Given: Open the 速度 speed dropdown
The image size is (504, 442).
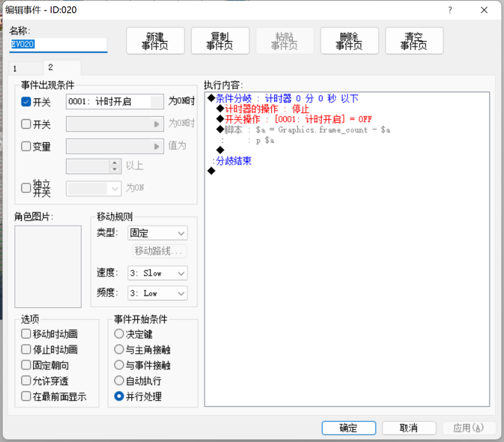Looking at the screenshot, I should pos(158,273).
